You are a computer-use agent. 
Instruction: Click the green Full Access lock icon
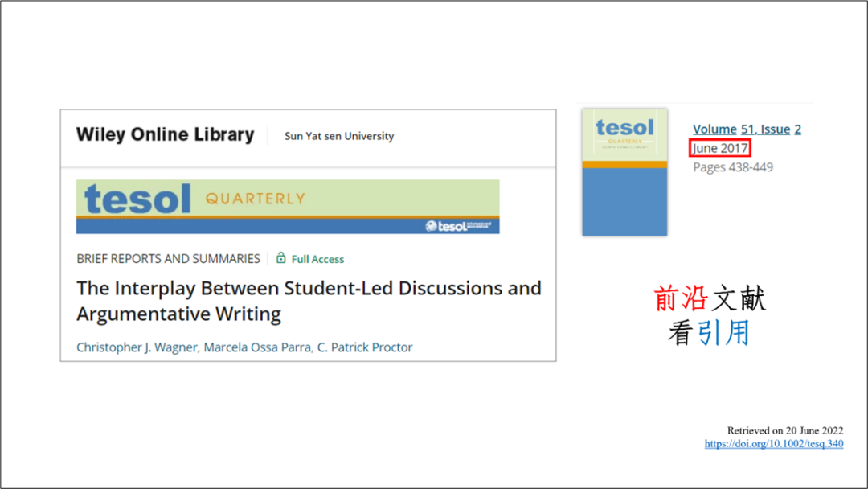[x=281, y=258]
